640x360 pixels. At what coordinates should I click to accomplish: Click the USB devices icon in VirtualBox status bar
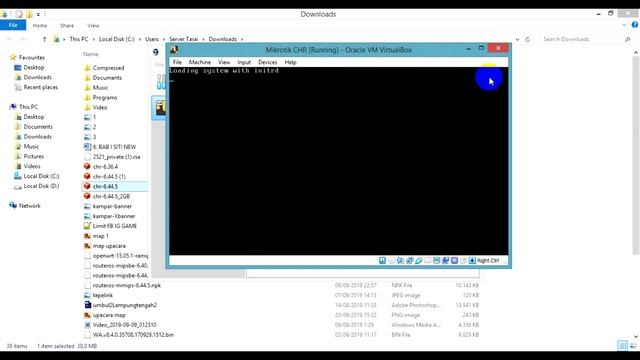pos(418,260)
